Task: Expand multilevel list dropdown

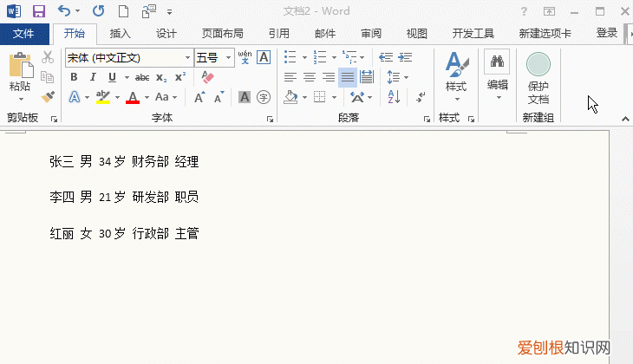Action: [362, 57]
